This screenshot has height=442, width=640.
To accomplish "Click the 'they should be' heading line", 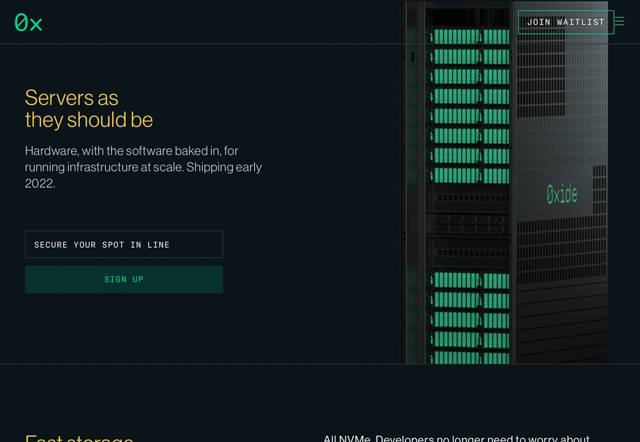I will [89, 120].
